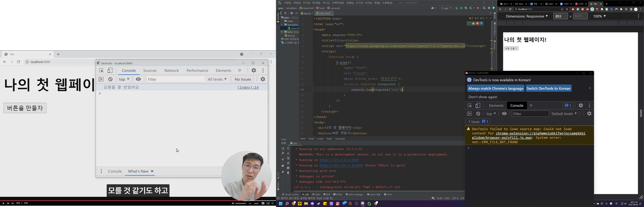644x207 pixels.
Task: Open Chrome extensions puzzle icon
Action: (621, 9)
